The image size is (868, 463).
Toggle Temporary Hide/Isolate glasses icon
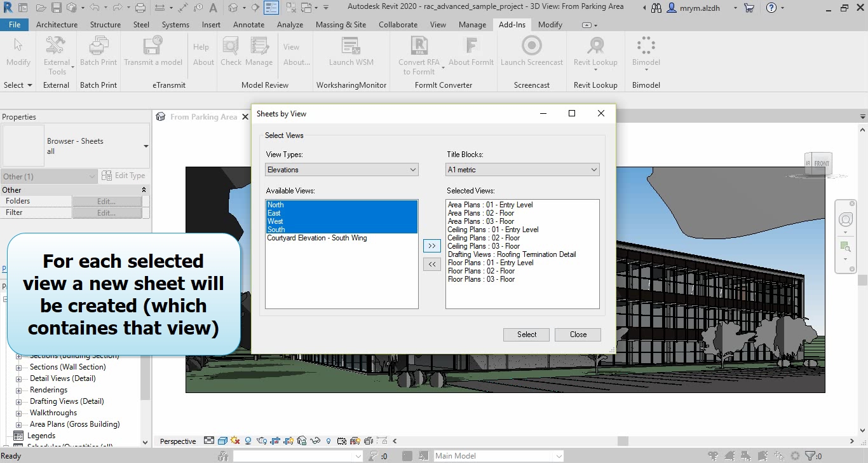(315, 441)
